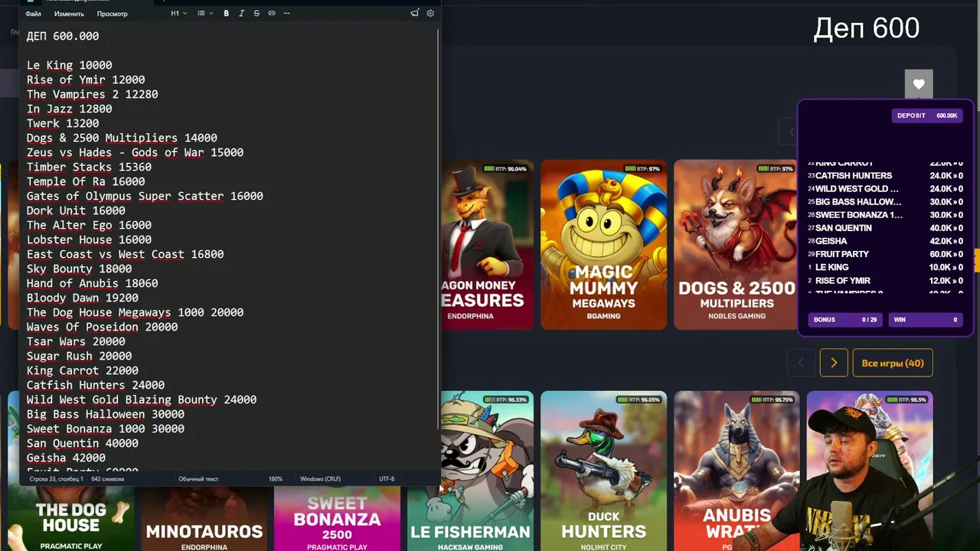Viewport: 980px width, 551px height.
Task: Click the 'East Coast vs West Coast' line
Action: pyautogui.click(x=125, y=254)
